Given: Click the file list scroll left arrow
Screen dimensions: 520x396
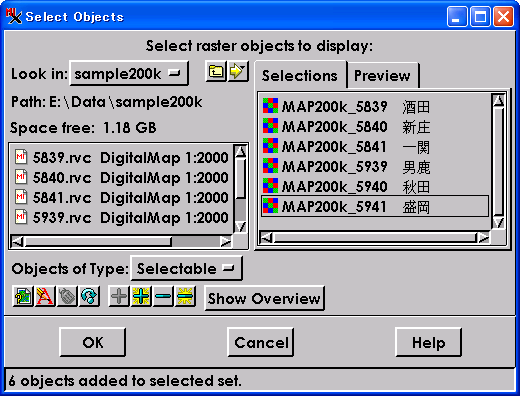Looking at the screenshot, I should 17,241.
